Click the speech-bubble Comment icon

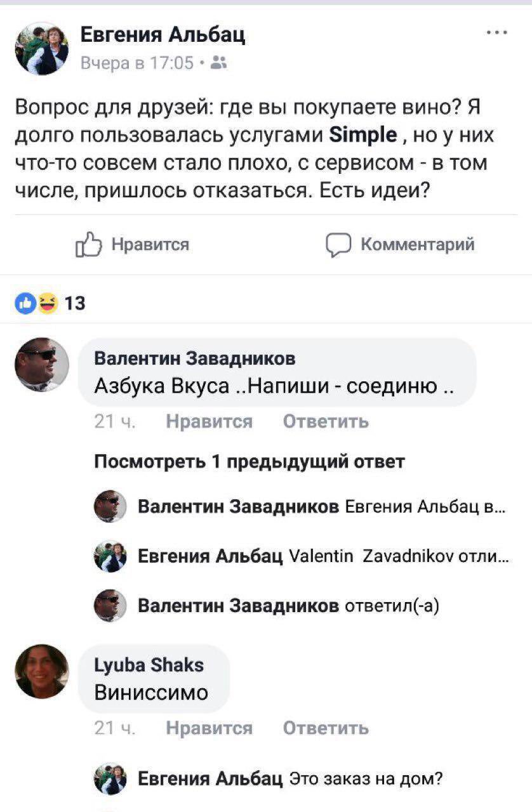pyautogui.click(x=338, y=245)
